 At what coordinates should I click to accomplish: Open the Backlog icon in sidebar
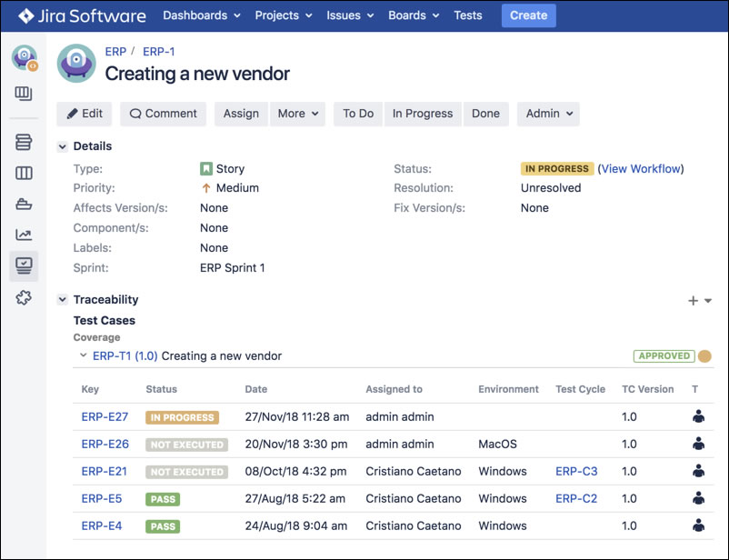pyautogui.click(x=24, y=142)
